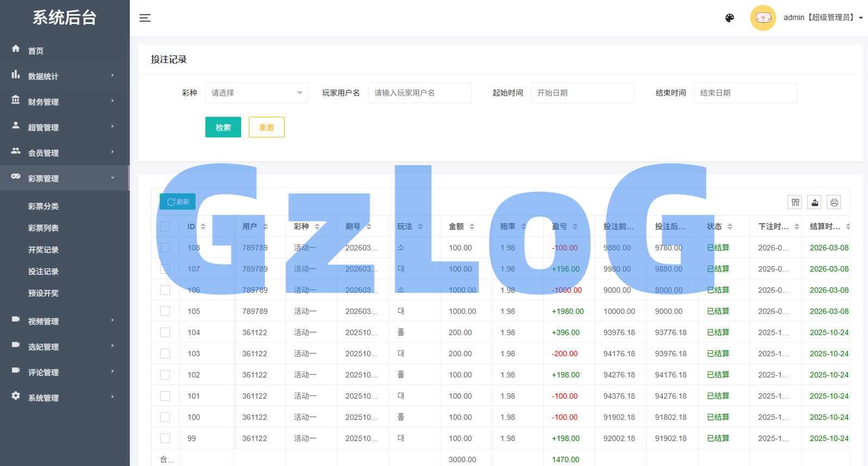This screenshot has width=868, height=466.
Task: Open the theme color palette icon
Action: tap(729, 18)
